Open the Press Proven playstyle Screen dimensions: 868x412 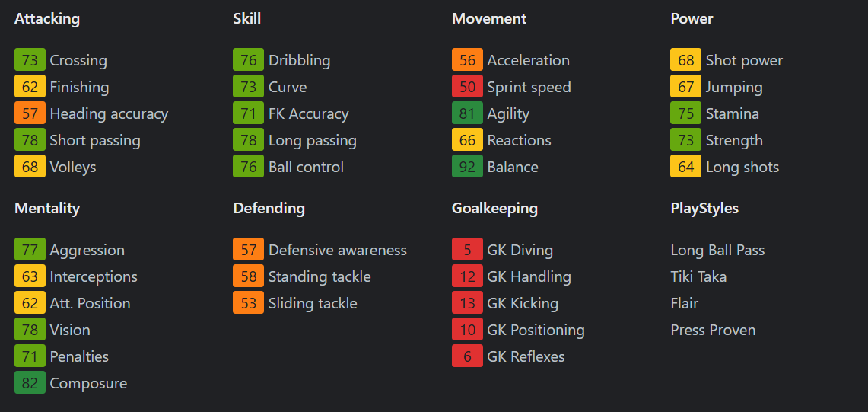[x=713, y=330]
